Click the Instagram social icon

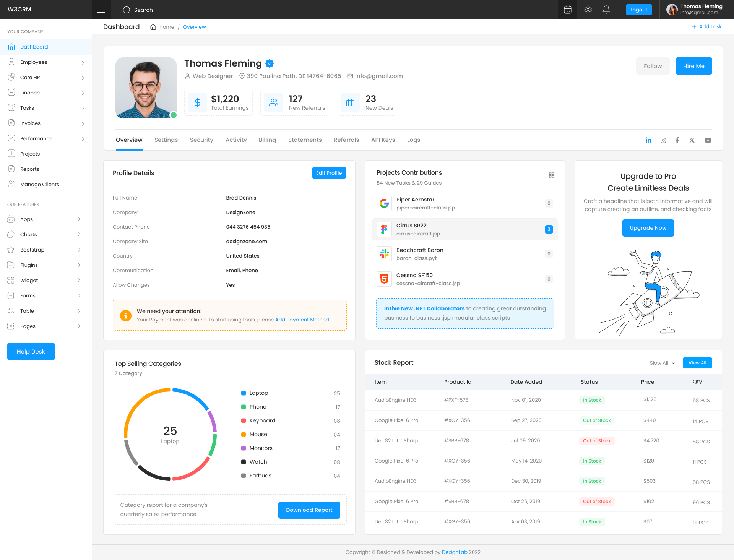(x=663, y=140)
